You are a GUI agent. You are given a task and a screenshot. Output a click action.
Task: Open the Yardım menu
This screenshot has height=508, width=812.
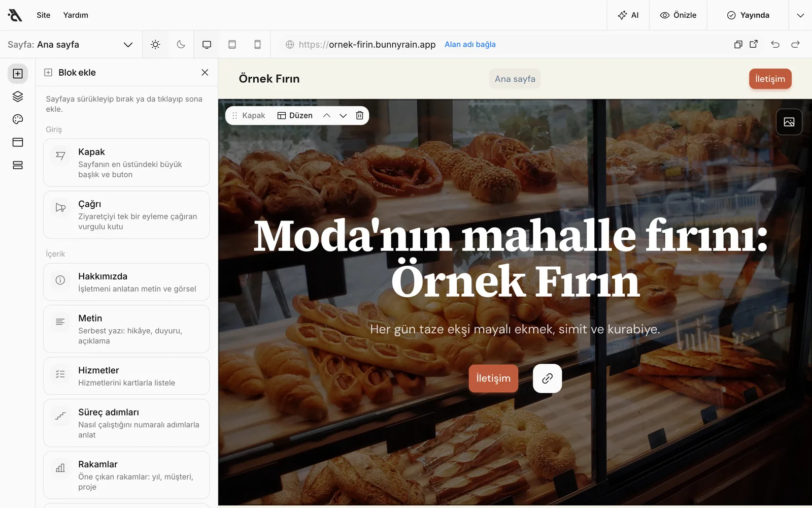pos(76,15)
